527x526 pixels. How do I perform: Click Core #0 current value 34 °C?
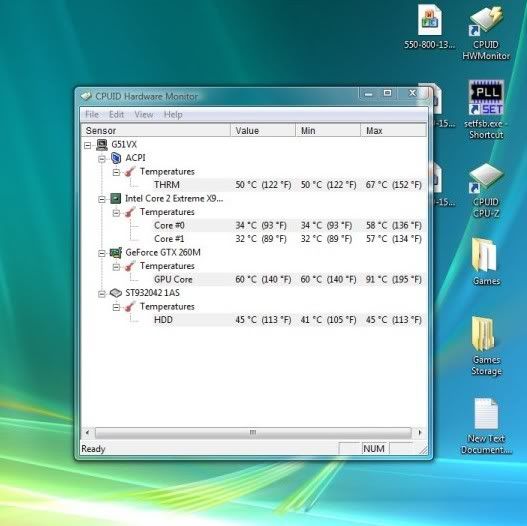(x=261, y=226)
